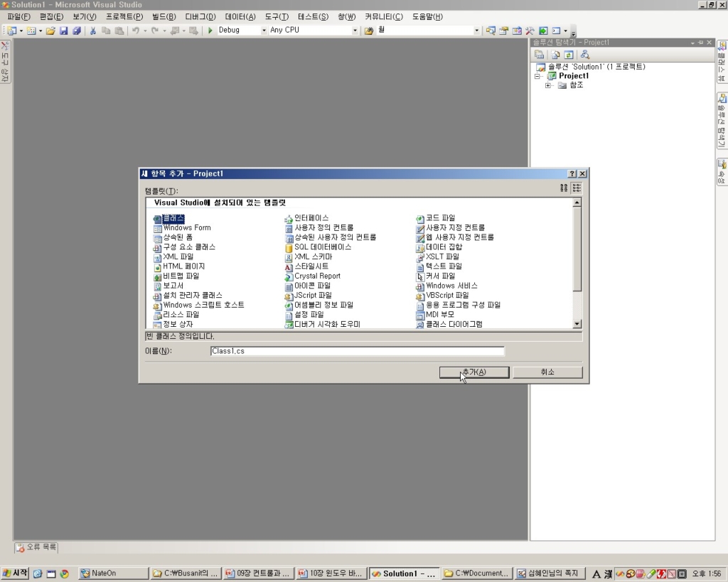Open the 편집(E) menu
This screenshot has height=582, width=728.
[x=51, y=17]
